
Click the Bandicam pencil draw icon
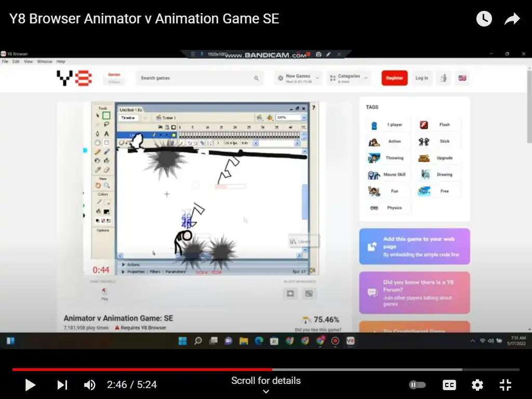(328, 54)
